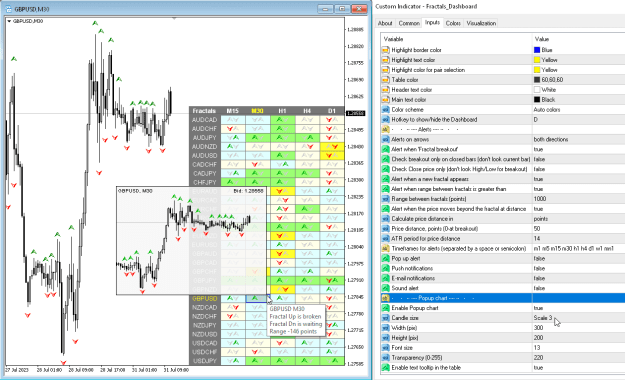Image resolution: width=625 pixels, height=380 pixels.
Task: Click the E-mail notifications row icon
Action: (385, 278)
